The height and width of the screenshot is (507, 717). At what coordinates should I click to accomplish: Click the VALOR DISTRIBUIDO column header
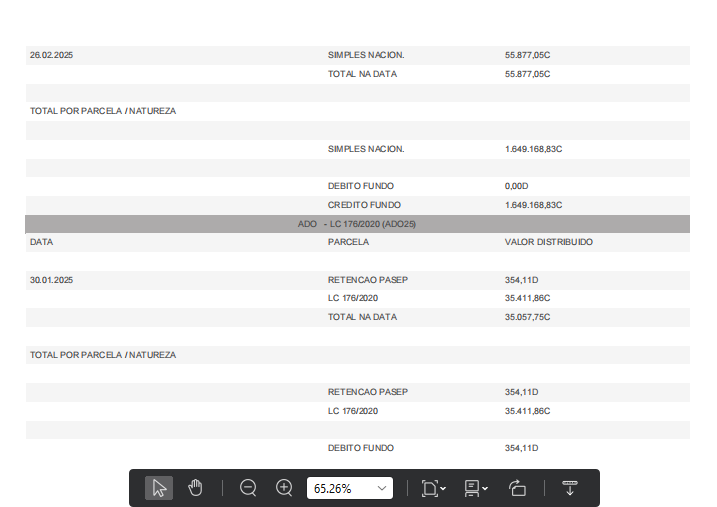click(x=548, y=242)
